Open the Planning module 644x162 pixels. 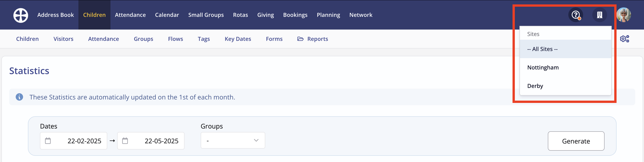pyautogui.click(x=328, y=15)
